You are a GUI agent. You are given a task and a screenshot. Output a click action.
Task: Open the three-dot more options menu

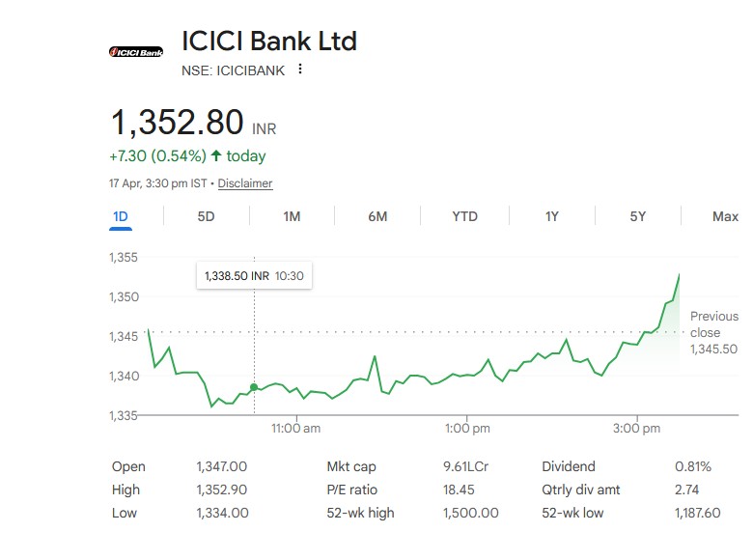point(300,70)
